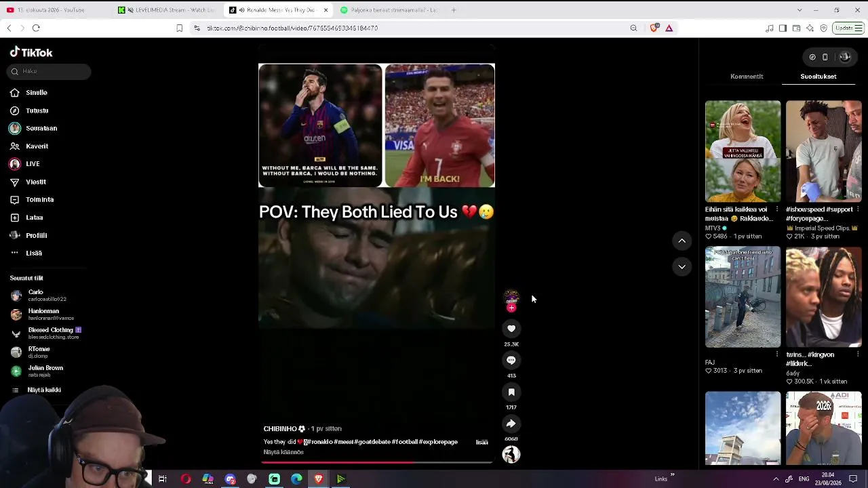
Task: Switch to the LEVELIMEDIA Stream tab
Action: coord(166,10)
